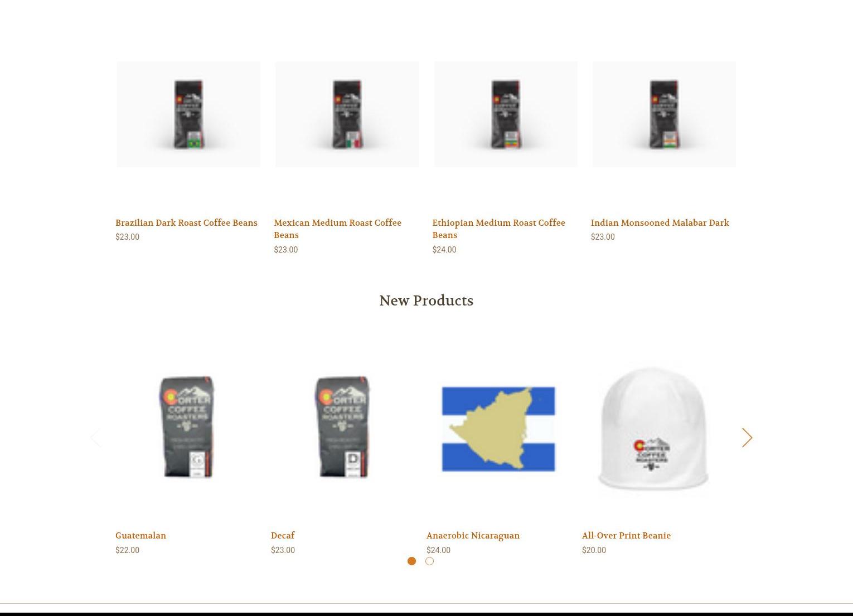This screenshot has height=616, width=853.
Task: Click the Decaf coffee bag image
Action: click(343, 427)
